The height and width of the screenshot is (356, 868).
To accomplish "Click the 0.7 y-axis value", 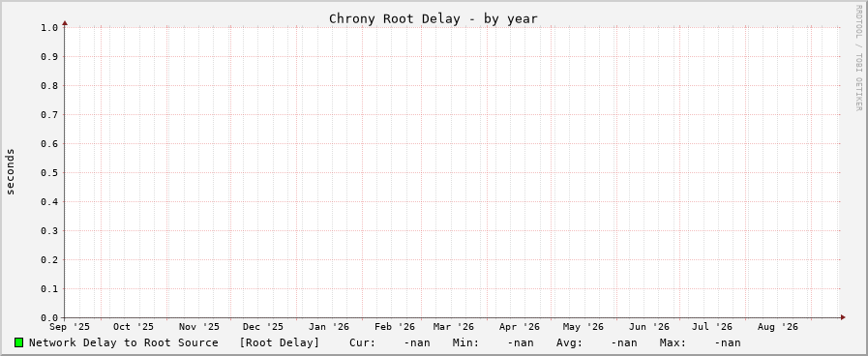I will (49, 114).
